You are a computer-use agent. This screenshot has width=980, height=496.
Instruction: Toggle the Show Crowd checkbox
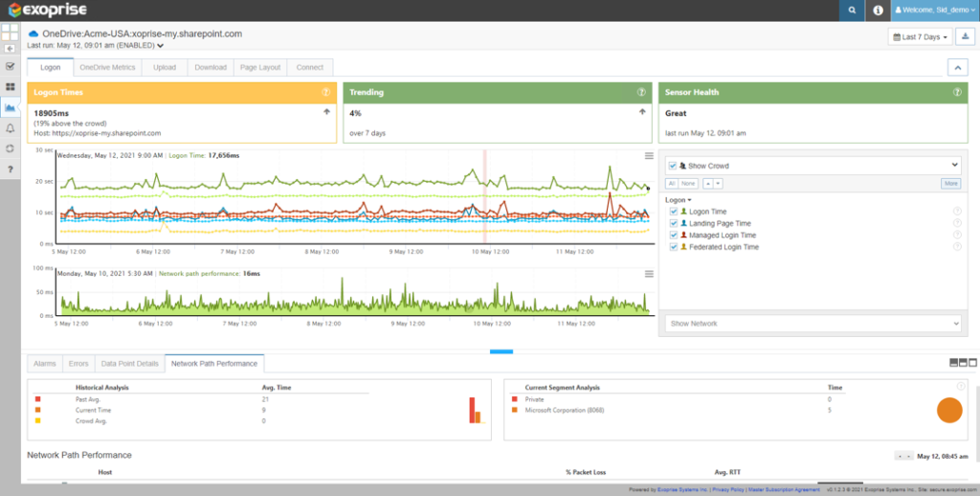(673, 166)
